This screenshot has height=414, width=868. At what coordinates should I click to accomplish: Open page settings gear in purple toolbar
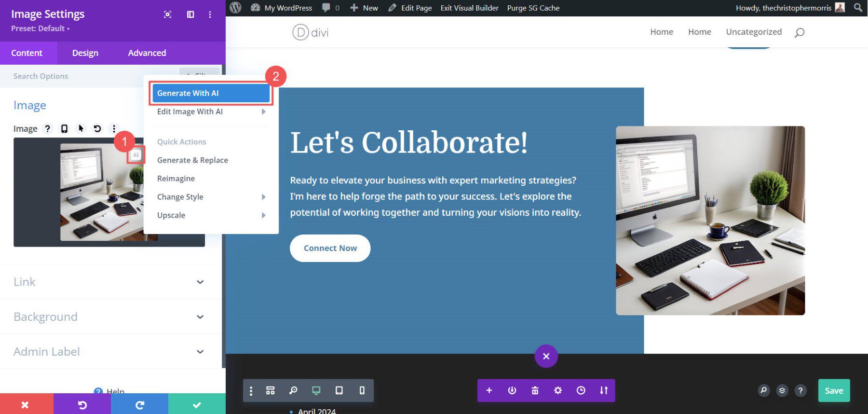coord(558,390)
